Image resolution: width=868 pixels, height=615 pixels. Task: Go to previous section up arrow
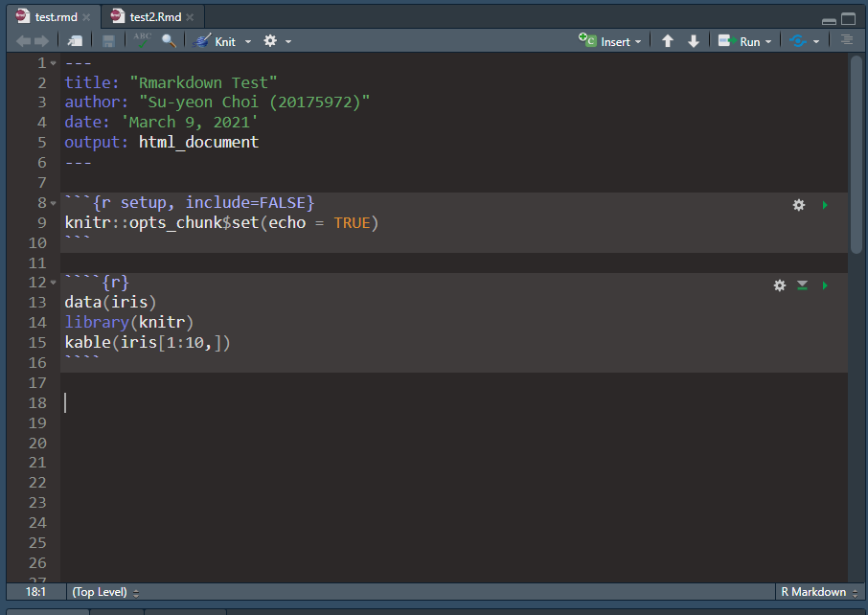click(x=668, y=41)
